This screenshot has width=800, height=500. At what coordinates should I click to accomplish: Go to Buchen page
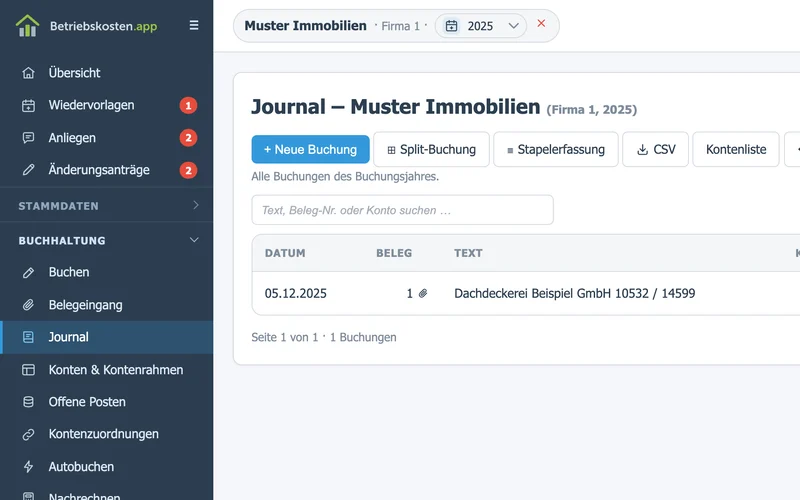(x=107, y=272)
